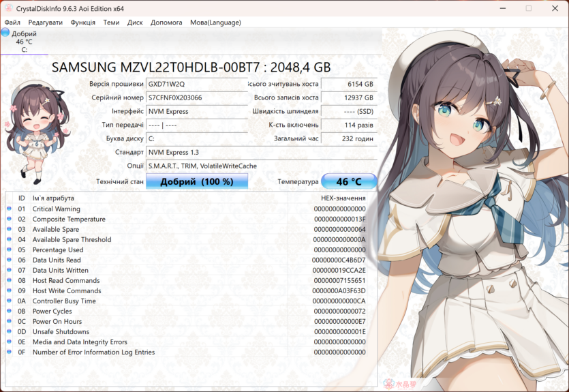Open the Функція menu
Image resolution: width=569 pixels, height=392 pixels.
(82, 22)
